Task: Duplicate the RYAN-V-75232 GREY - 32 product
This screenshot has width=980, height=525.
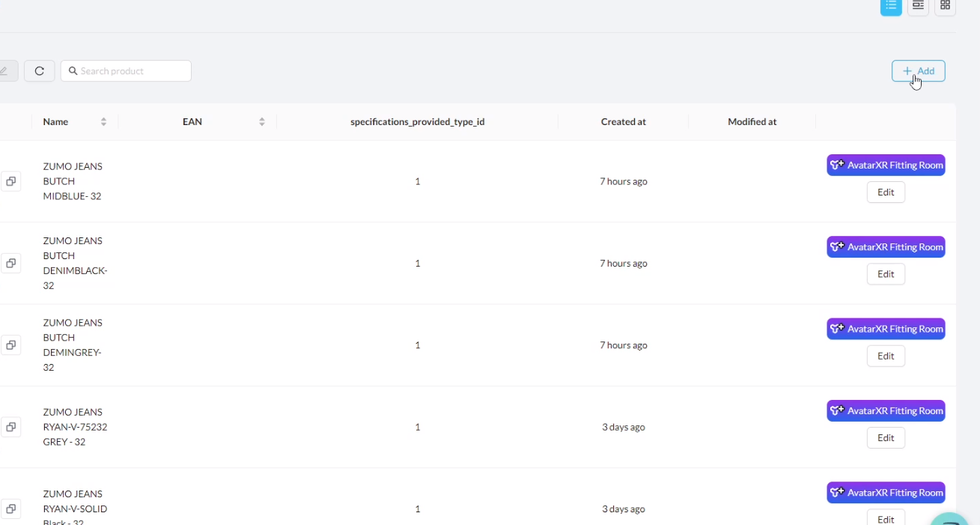Action: click(10, 427)
